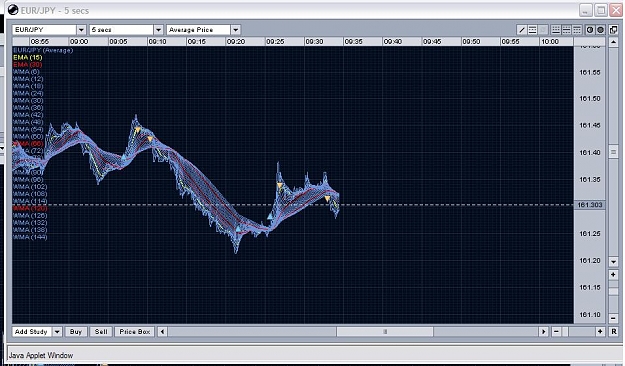This screenshot has width=625, height=366.
Task: Zoom out time axis with bottom minus button
Action: point(556,332)
